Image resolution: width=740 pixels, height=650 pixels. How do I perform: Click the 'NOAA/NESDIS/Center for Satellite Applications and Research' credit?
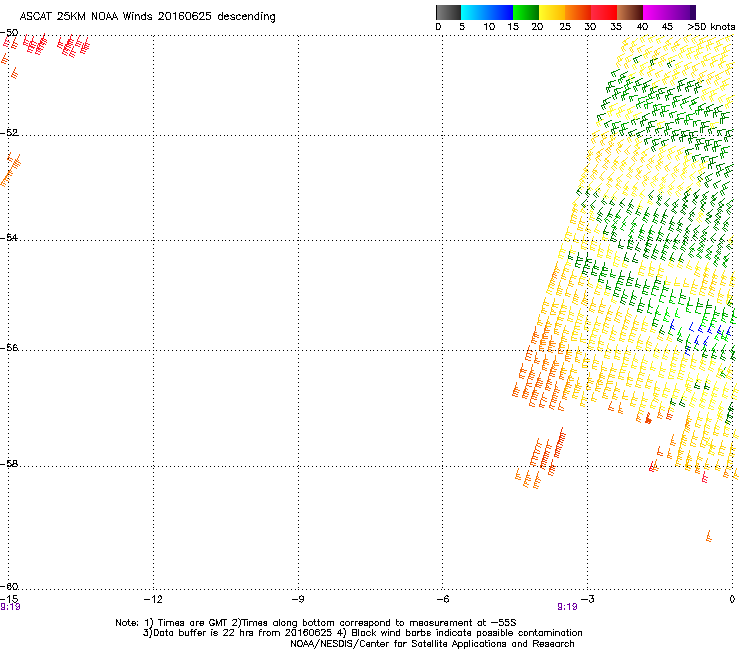coord(432,644)
